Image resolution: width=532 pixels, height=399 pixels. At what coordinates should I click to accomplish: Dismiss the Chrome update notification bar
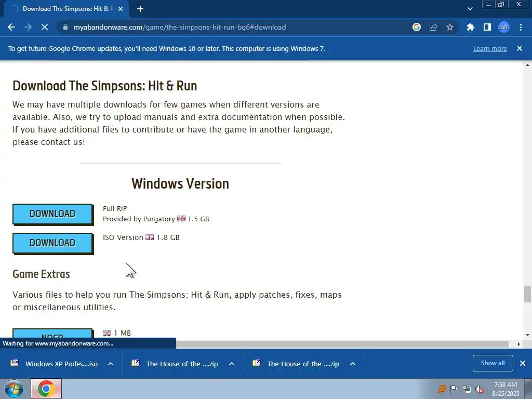coord(520,48)
